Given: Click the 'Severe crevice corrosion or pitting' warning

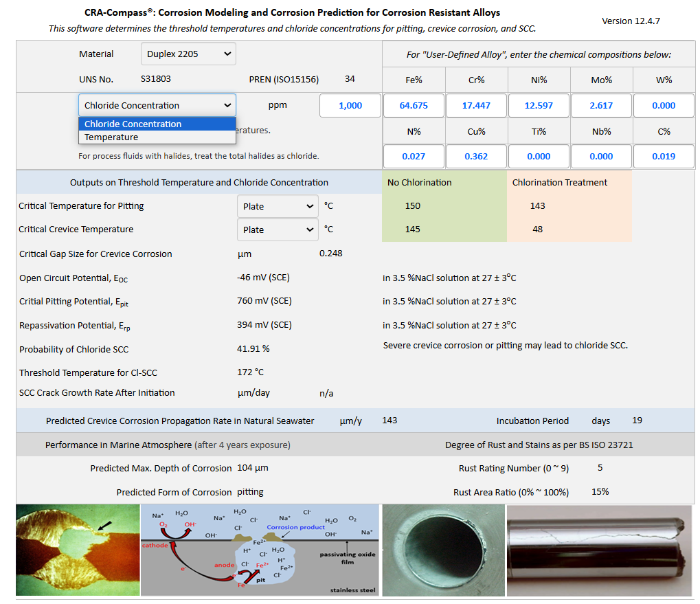Looking at the screenshot, I should pyautogui.click(x=506, y=346).
